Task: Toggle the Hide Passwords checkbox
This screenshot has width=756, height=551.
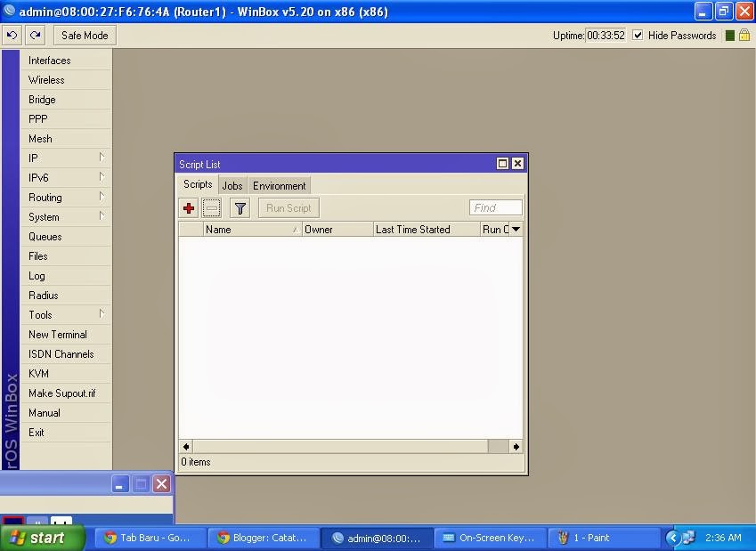Action: coord(638,35)
